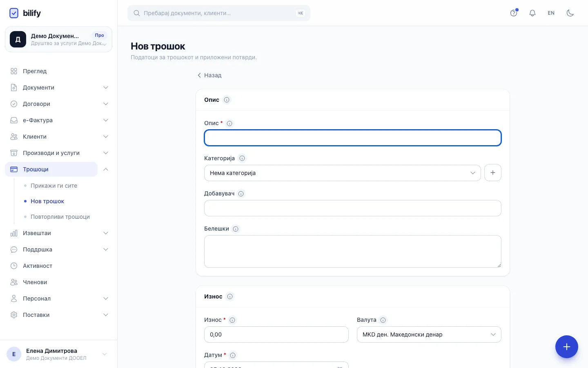Click the blue floating plus button
The width and height of the screenshot is (588, 368).
[x=567, y=347]
